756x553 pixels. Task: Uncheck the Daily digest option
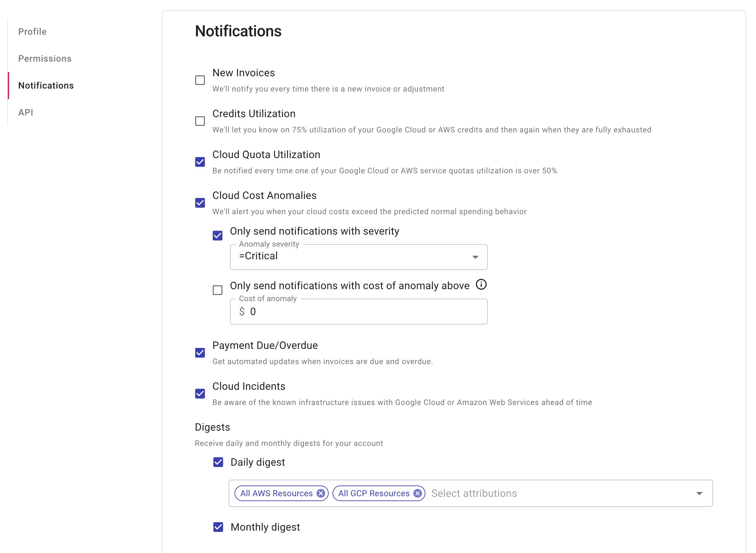click(x=218, y=462)
